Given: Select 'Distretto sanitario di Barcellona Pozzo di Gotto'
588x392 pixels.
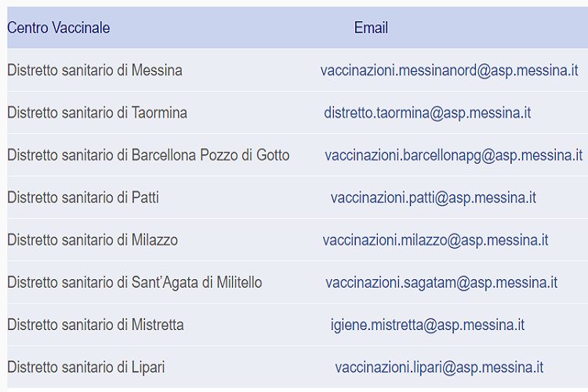Looking at the screenshot, I should click(148, 155).
